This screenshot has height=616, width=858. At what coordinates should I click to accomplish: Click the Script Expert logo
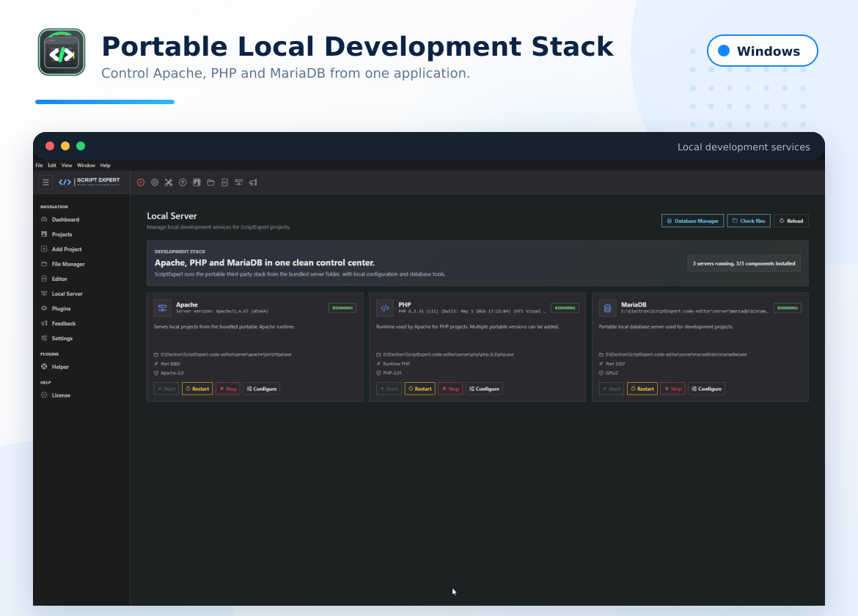click(89, 182)
